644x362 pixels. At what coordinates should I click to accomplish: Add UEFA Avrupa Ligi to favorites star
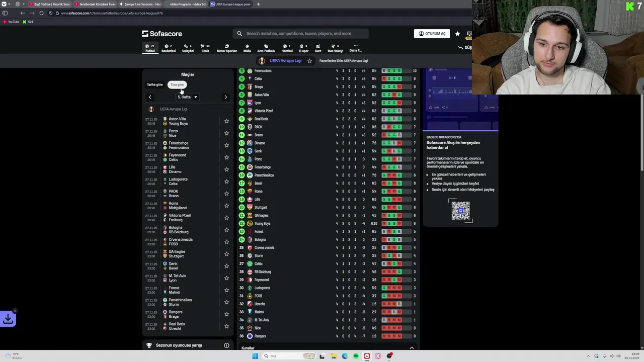click(309, 61)
